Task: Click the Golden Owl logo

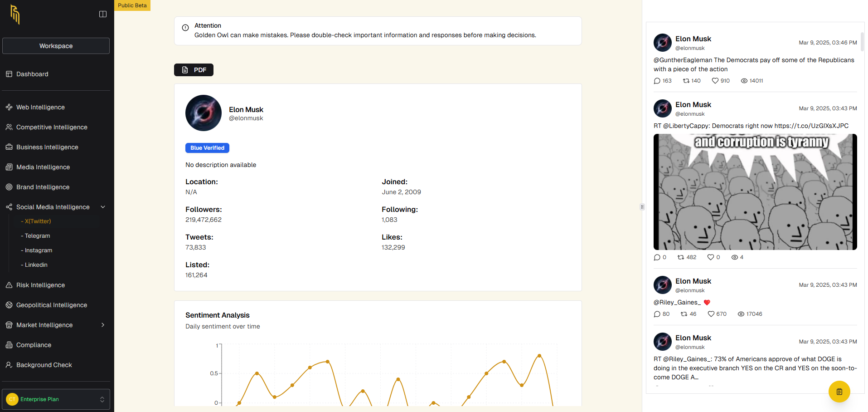Action: tap(15, 15)
